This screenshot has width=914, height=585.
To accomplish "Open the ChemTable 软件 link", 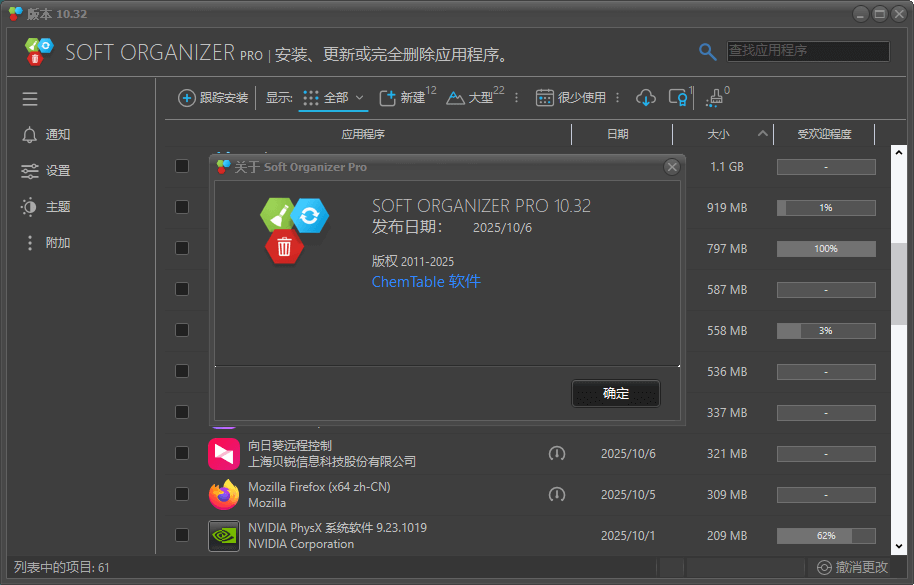I will click(x=425, y=282).
